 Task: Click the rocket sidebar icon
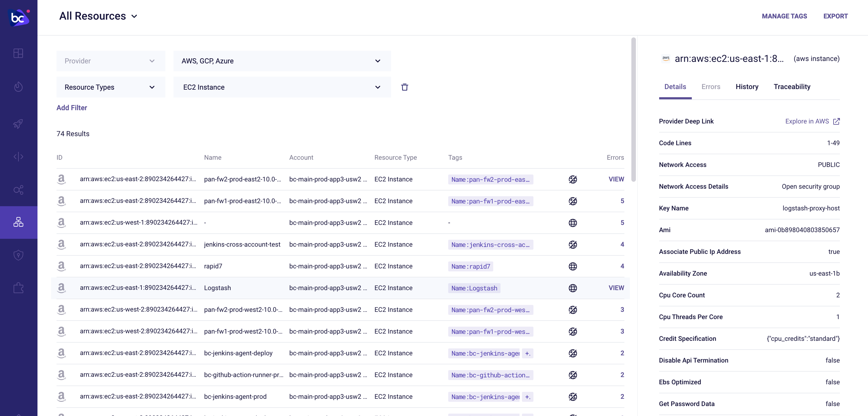point(18,123)
